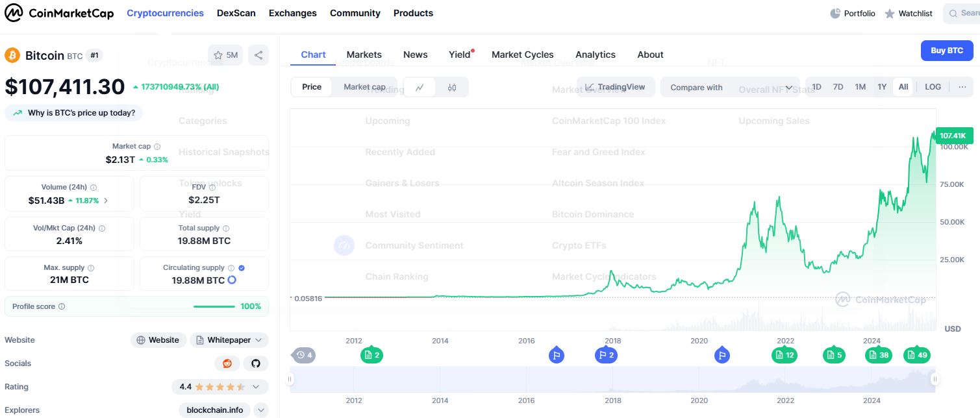Select the line chart style
Image resolution: width=980 pixels, height=418 pixels.
(x=420, y=87)
